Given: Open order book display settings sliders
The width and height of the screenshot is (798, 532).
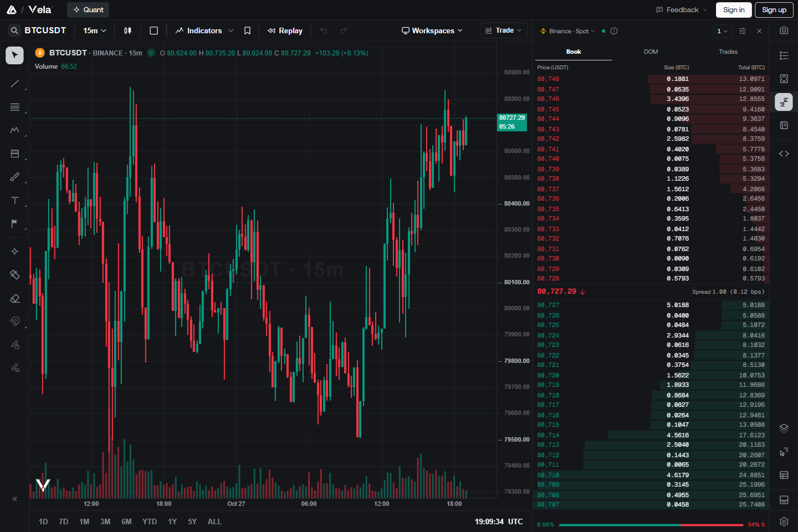Looking at the screenshot, I should click(743, 31).
